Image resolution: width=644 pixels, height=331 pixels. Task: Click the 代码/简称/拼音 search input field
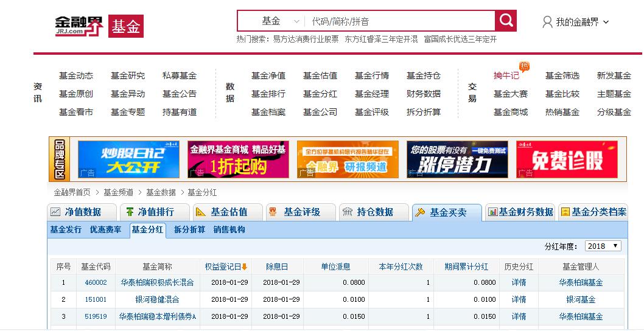(x=401, y=21)
